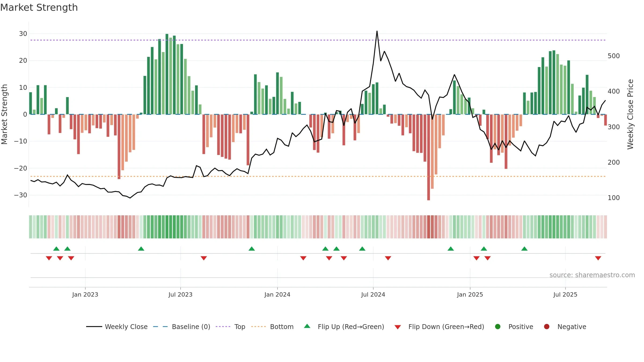Viewport: 644px width, 362px height.
Task: Click the Market Strength chart title
Action: (x=39, y=8)
